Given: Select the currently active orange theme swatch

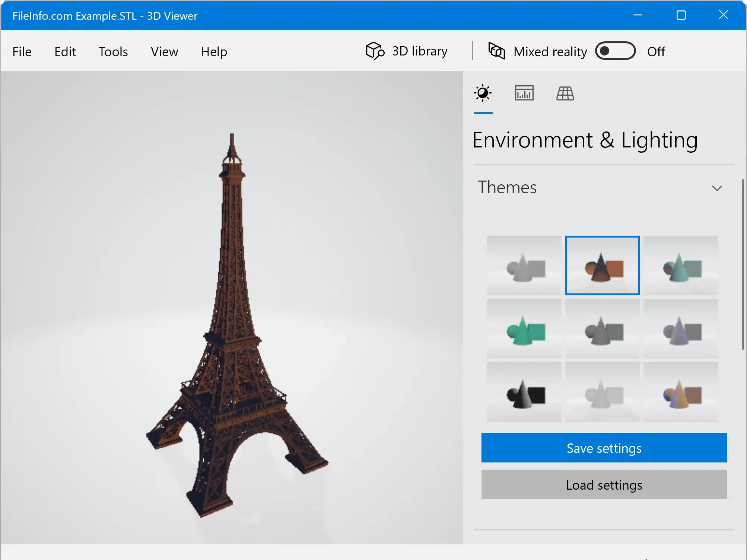Looking at the screenshot, I should pyautogui.click(x=602, y=265).
